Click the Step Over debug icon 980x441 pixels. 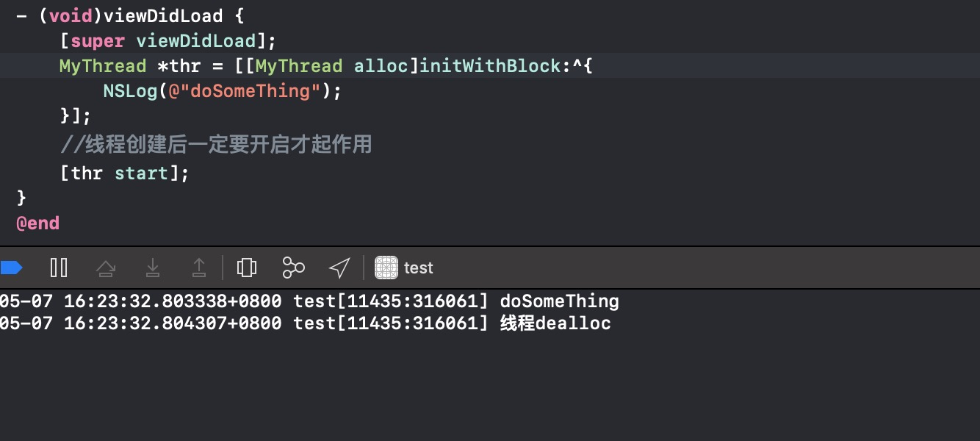[x=107, y=268]
